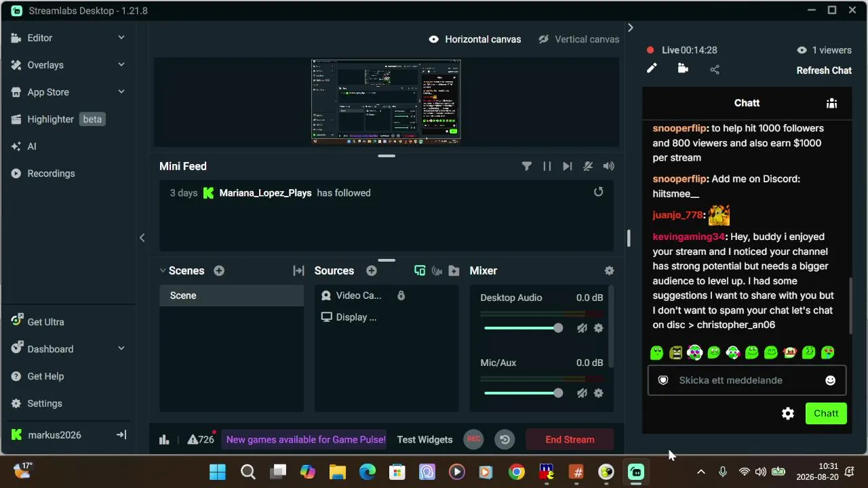The height and width of the screenshot is (488, 868).
Task: Open Settings in the sidebar
Action: (x=45, y=403)
